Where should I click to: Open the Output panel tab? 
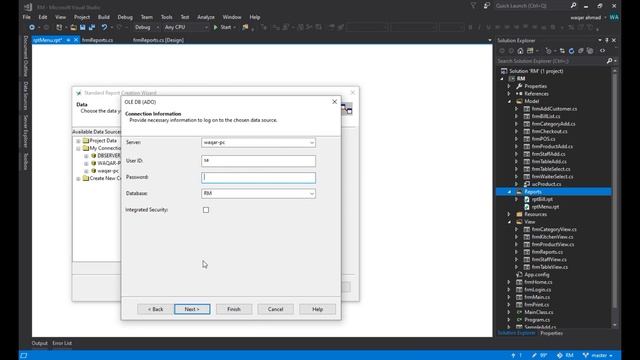[x=40, y=343]
